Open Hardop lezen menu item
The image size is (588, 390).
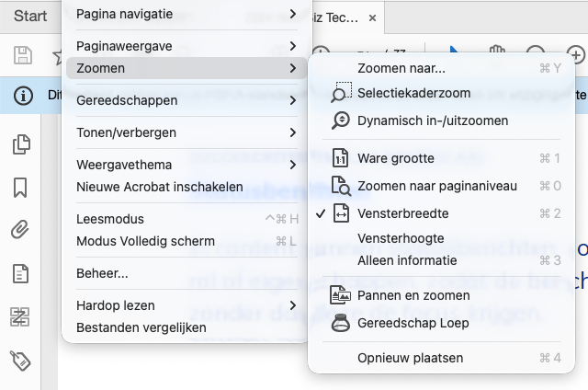(187, 305)
